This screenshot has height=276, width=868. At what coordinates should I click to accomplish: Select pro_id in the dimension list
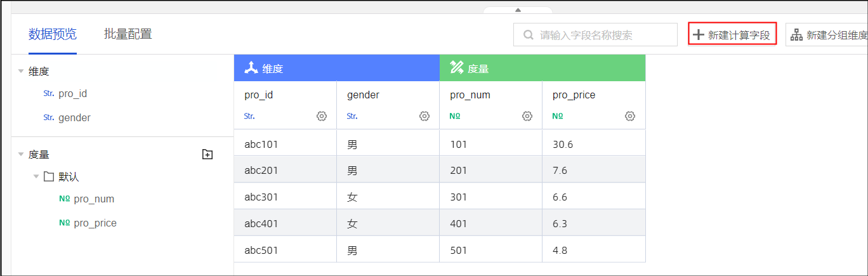(72, 93)
